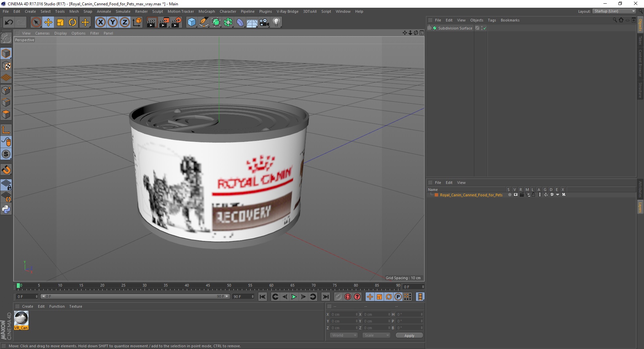
Task: Toggle layer lock for Royal_Canin layer
Action: tap(533, 195)
